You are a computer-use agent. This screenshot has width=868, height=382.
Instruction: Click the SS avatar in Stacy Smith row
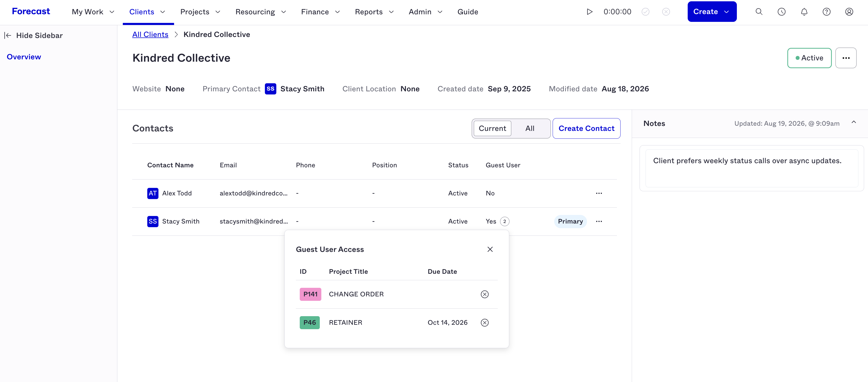pyautogui.click(x=153, y=221)
